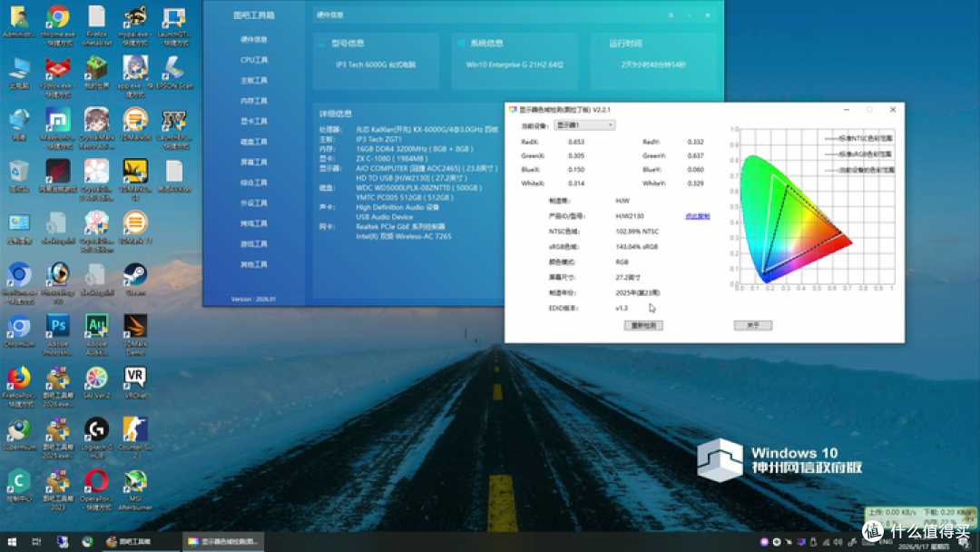Select CPU工具 in the toolbox sidebar

click(254, 60)
